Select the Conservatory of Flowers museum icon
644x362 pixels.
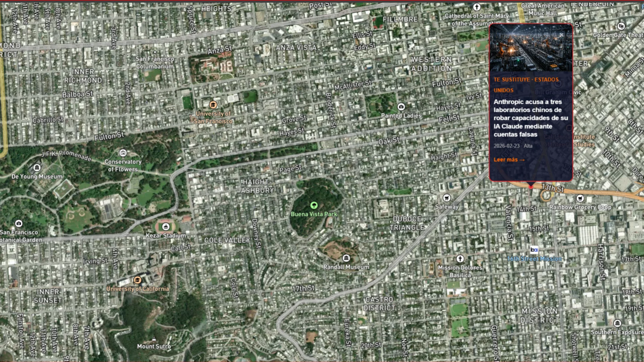123,153
